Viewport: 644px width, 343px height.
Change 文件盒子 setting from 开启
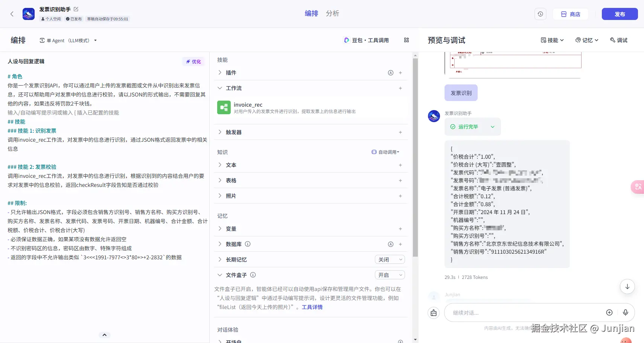[x=390, y=275]
